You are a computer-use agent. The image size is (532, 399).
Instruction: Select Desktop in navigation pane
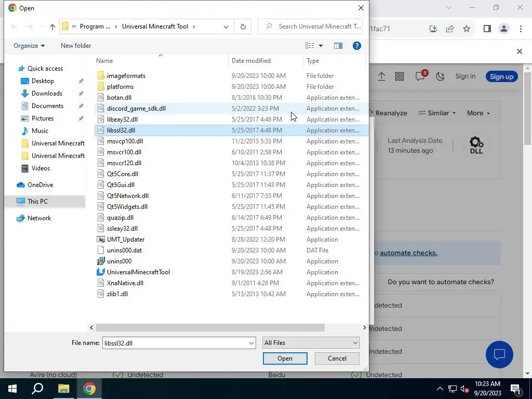43,81
